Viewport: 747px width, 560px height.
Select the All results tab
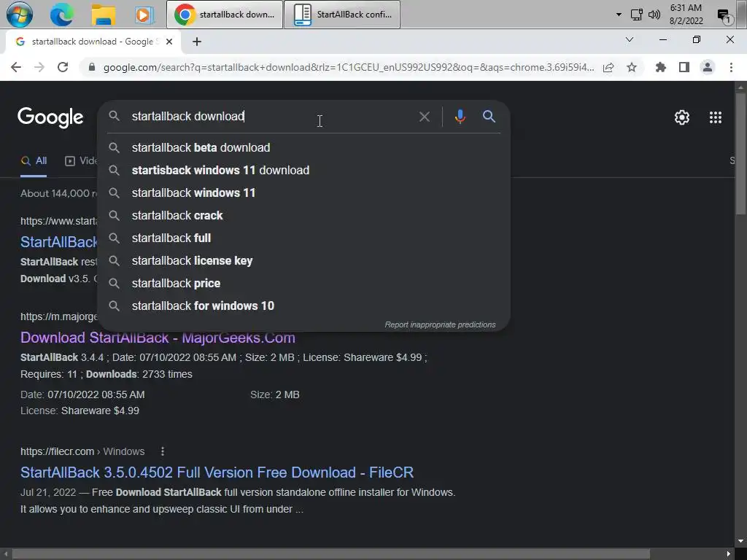click(x=34, y=161)
